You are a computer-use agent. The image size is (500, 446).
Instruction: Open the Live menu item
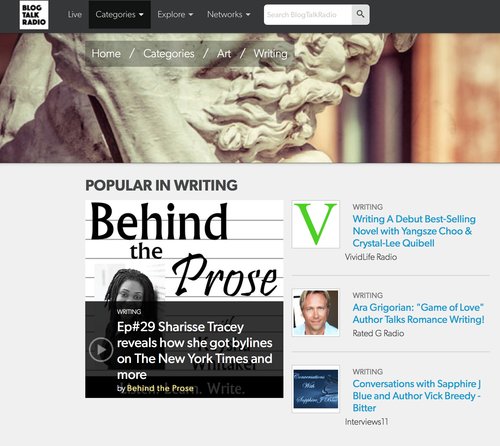click(x=75, y=15)
